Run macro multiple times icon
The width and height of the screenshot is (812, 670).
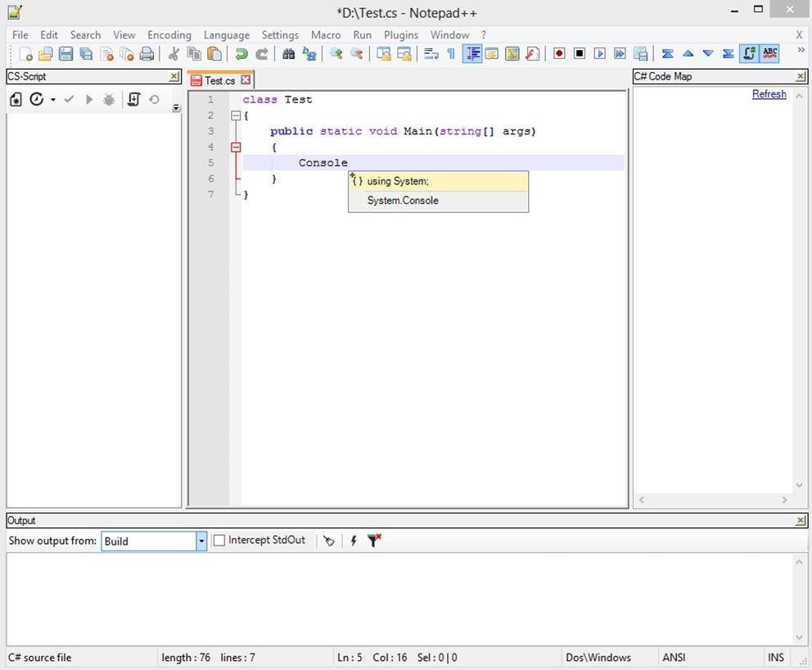[x=620, y=54]
